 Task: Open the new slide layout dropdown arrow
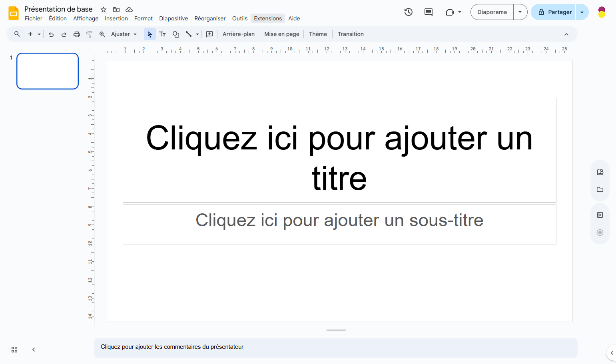39,34
